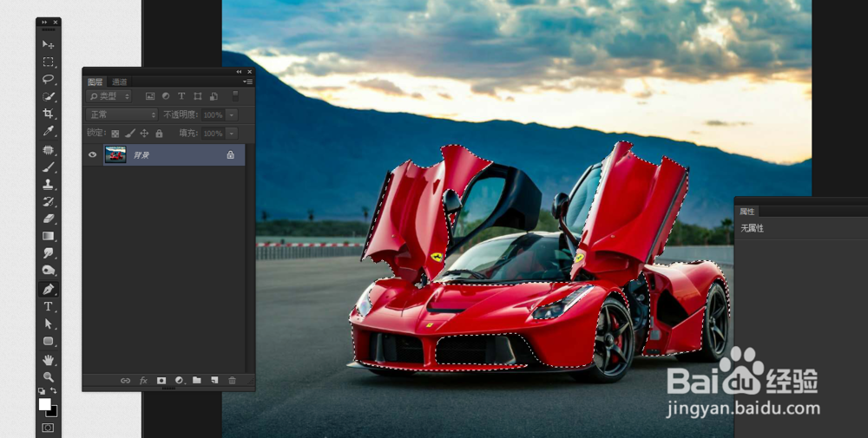
Task: Select the Lasso tool
Action: (48, 79)
